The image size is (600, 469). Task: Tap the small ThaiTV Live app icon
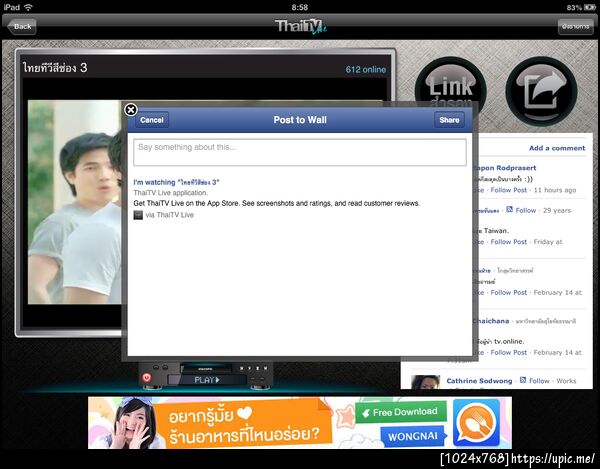[138, 215]
